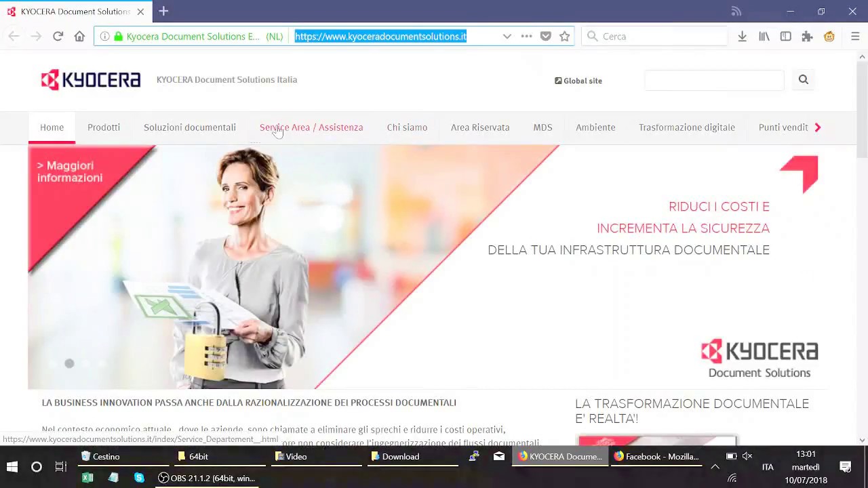Screen dimensions: 868x488
Task: Select MDS in the navigation bar
Action: (542, 127)
